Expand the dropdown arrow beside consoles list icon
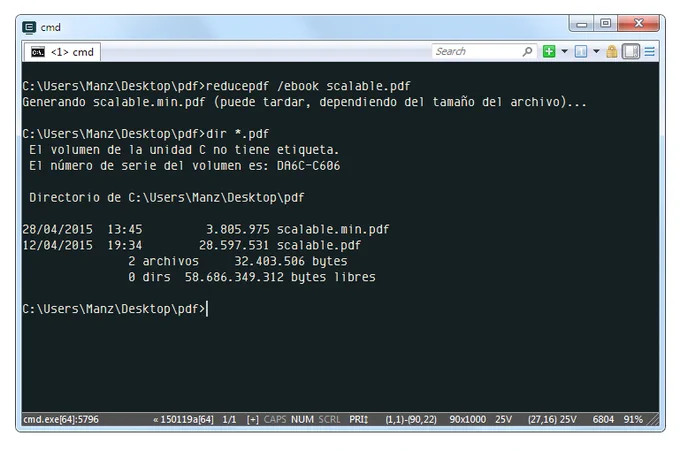 597,52
